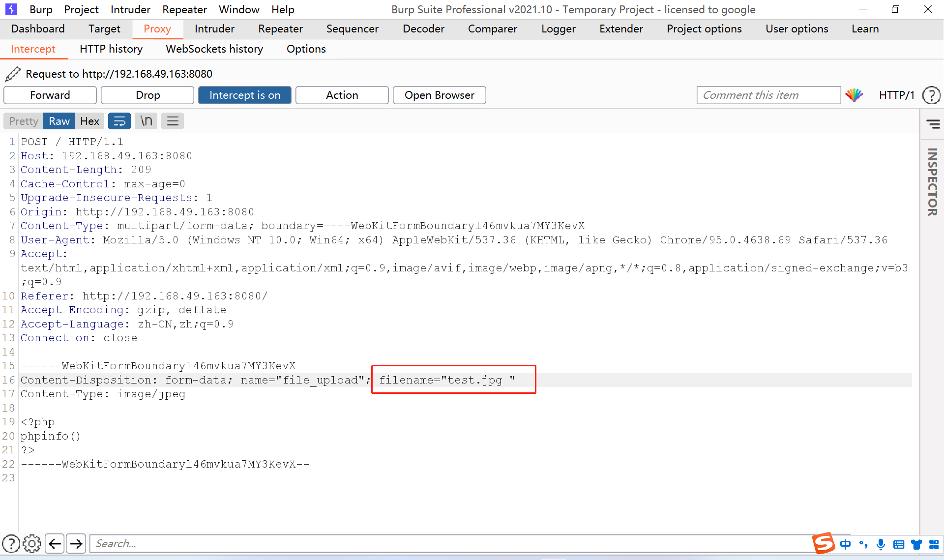Screen dimensions: 944x560
Task: Open search settings gear icon
Action: coord(32,543)
